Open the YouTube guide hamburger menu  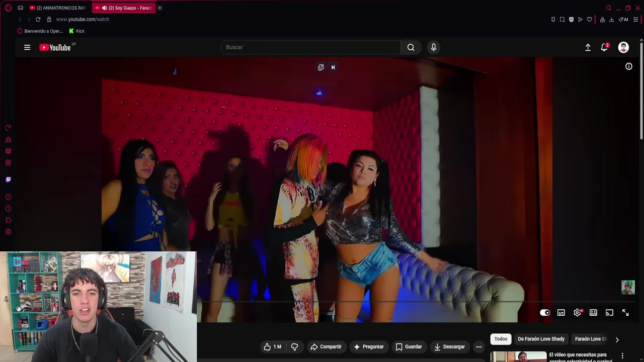pos(27,47)
